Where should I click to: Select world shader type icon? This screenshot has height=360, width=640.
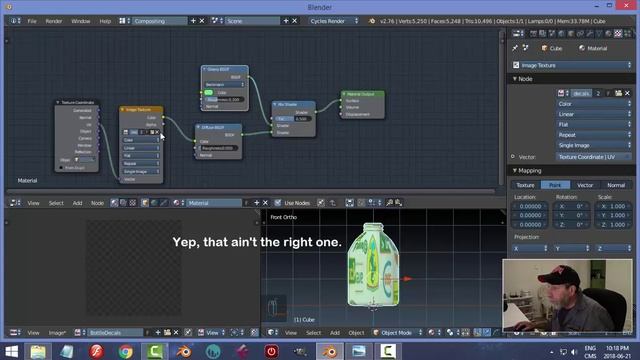click(x=154, y=203)
